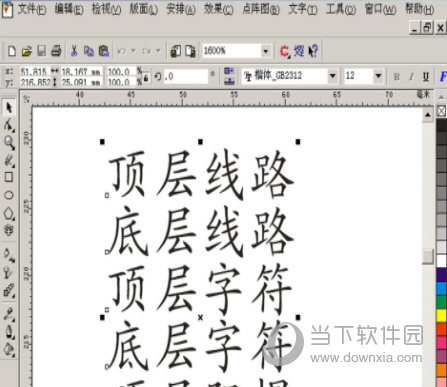Open the font size 12 dropdown arrow
The width and height of the screenshot is (447, 387).
(x=378, y=76)
